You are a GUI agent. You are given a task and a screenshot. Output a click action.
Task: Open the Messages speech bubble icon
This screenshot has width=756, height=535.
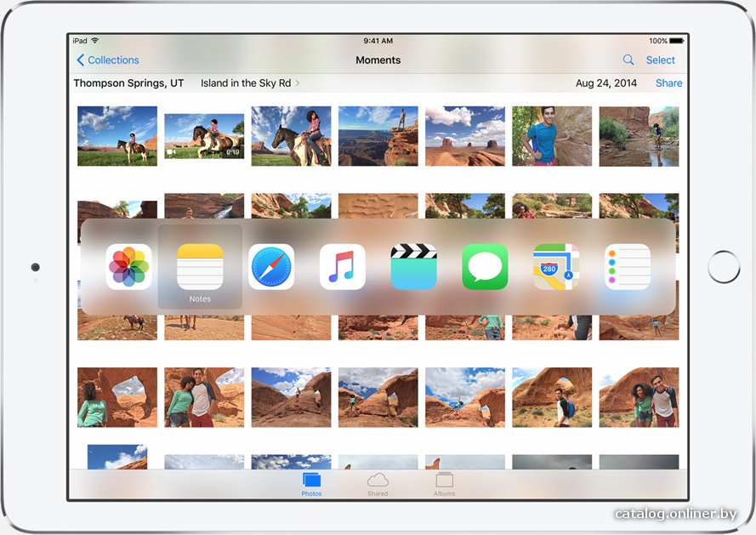[x=485, y=267]
